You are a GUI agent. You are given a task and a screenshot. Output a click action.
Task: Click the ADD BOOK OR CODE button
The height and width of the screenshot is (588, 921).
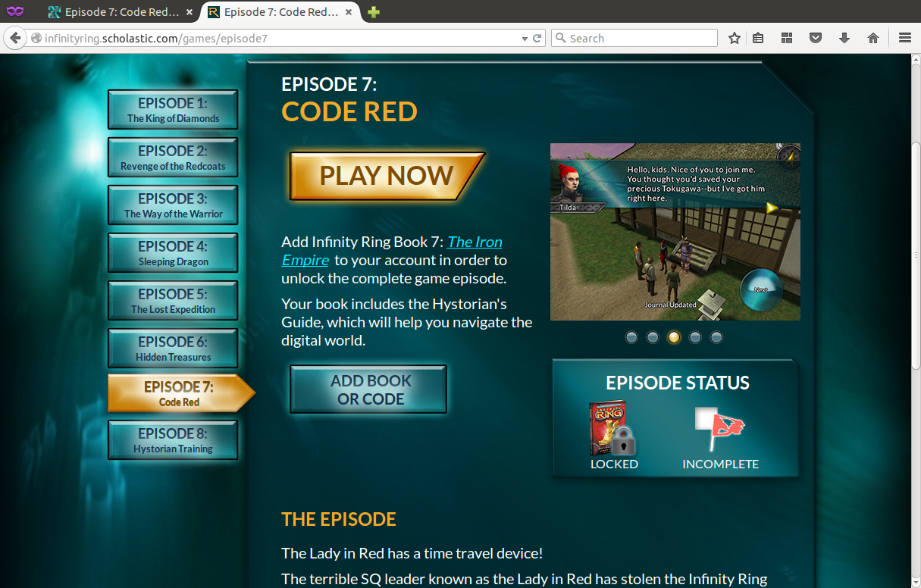(x=368, y=389)
